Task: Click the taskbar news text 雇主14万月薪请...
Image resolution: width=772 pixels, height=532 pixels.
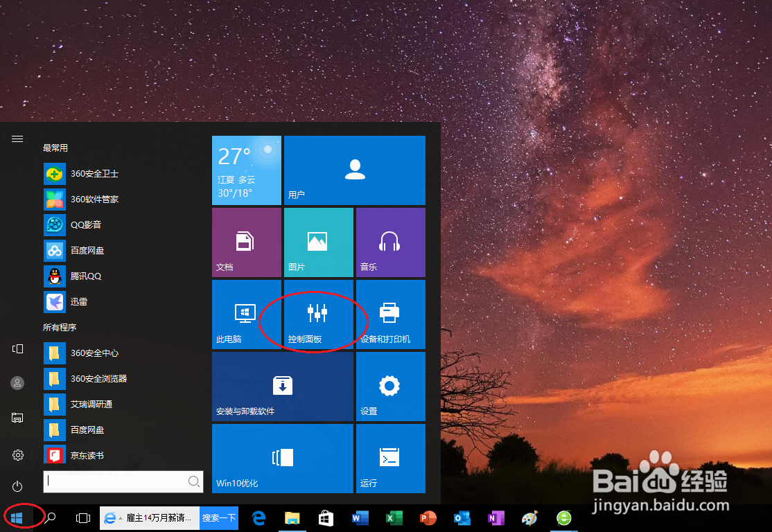Action: pyautogui.click(x=159, y=517)
